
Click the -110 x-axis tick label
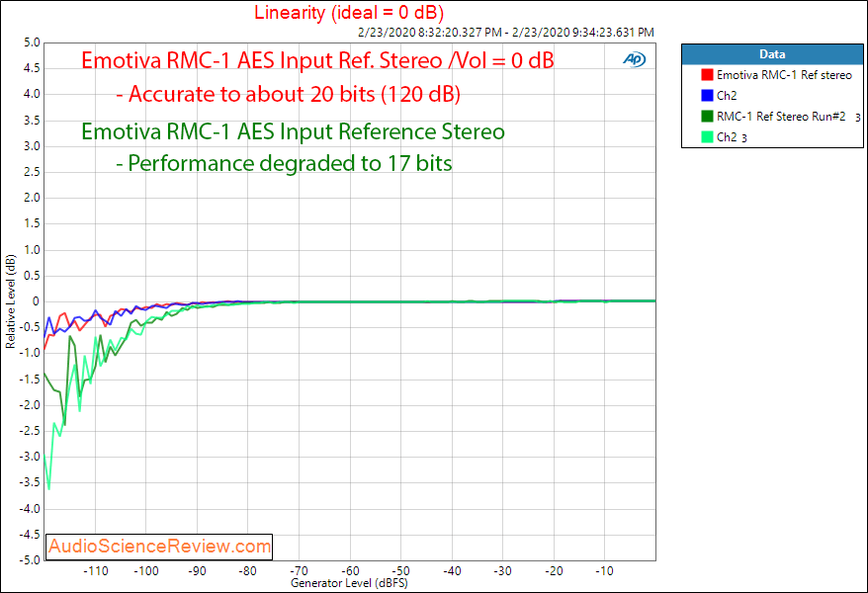point(95,571)
